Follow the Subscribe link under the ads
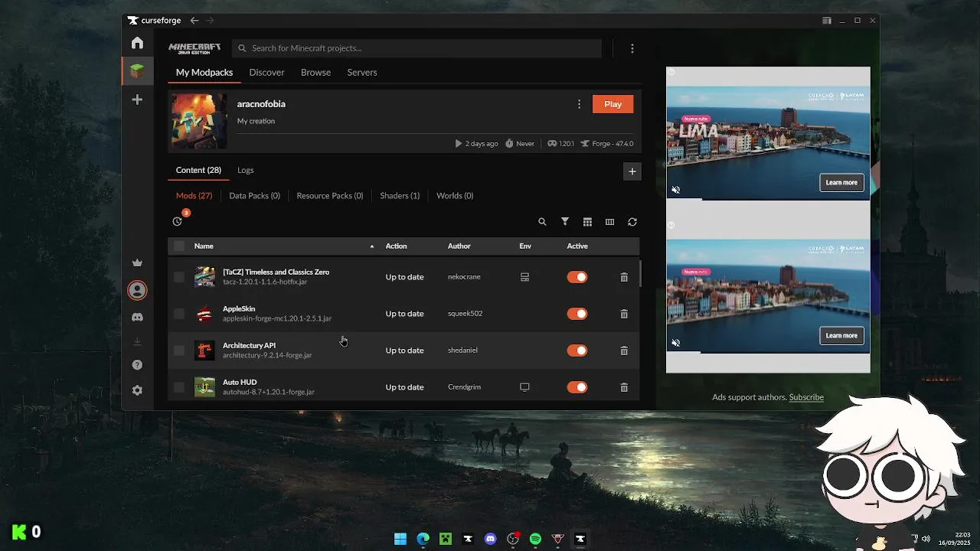Viewport: 980px width, 551px height. click(806, 397)
